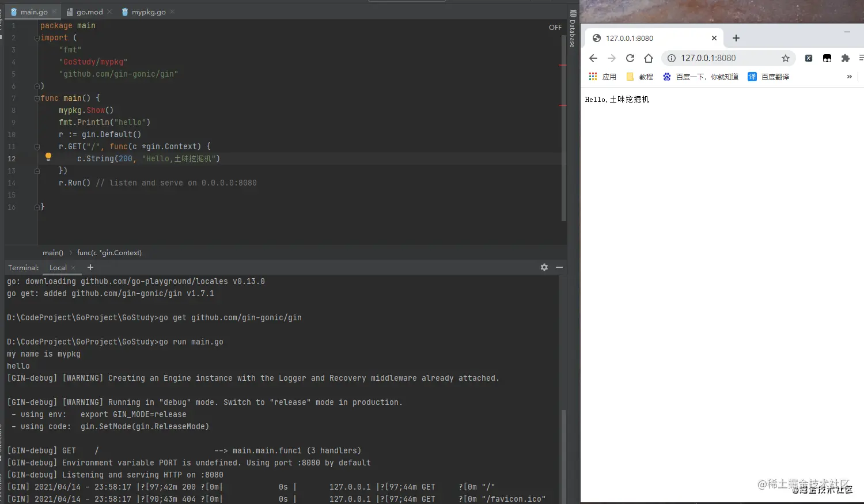Open new Chrome tab

click(x=736, y=38)
